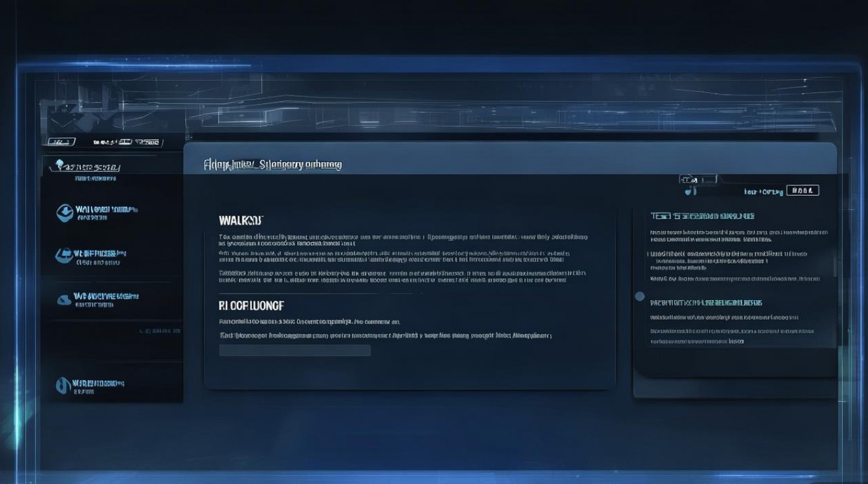Viewport: 868px width, 484px height.
Task: Click the second sidebar item's blue icon
Action: (x=64, y=256)
